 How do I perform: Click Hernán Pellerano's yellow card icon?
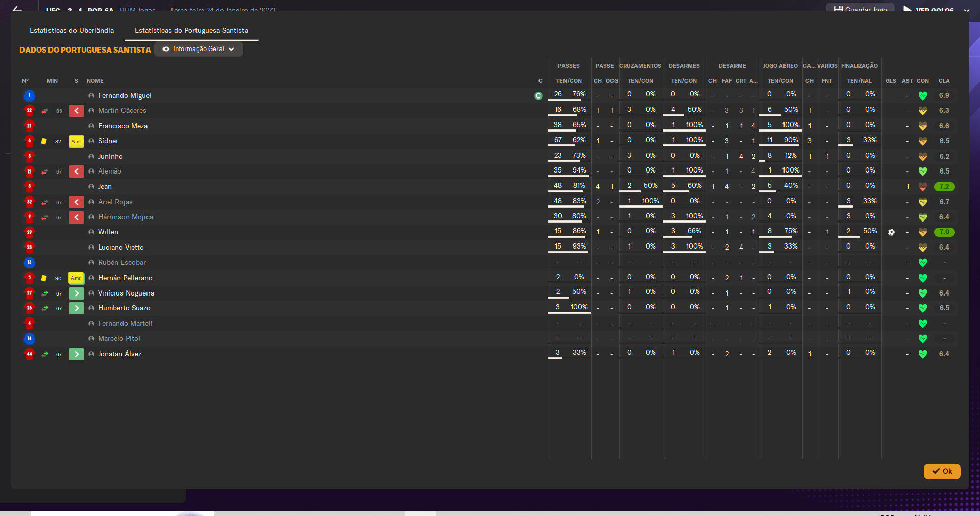[44, 278]
